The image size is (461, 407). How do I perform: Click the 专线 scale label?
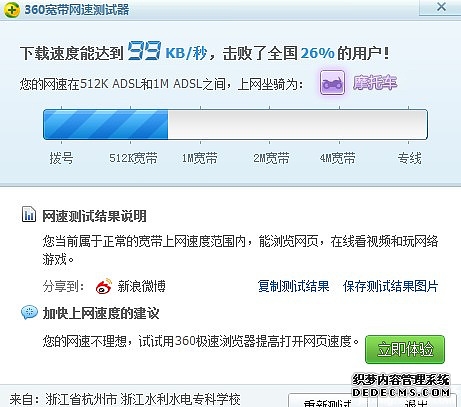click(x=409, y=158)
